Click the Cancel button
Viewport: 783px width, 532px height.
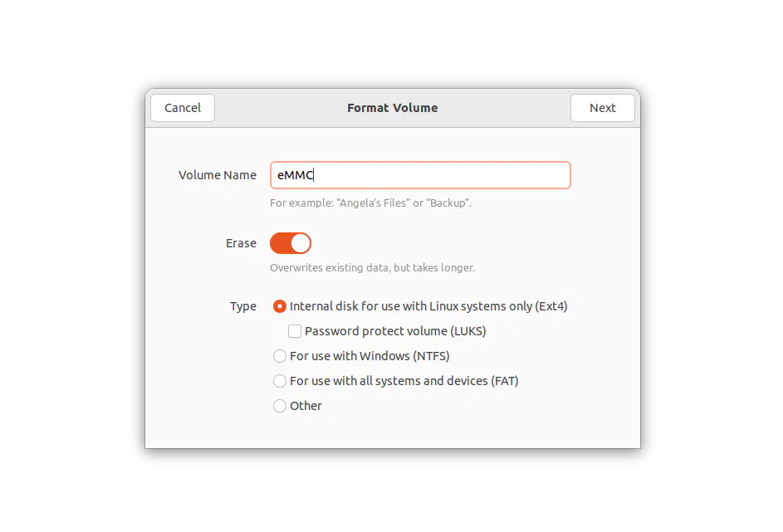183,108
